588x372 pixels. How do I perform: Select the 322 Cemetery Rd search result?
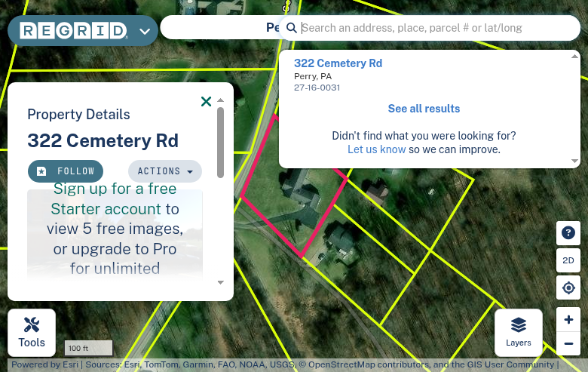click(x=338, y=63)
